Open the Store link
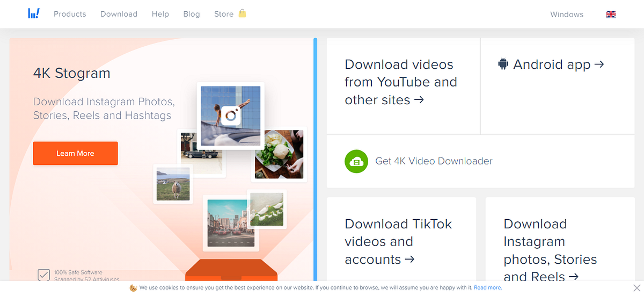This screenshot has height=295, width=644. point(224,14)
